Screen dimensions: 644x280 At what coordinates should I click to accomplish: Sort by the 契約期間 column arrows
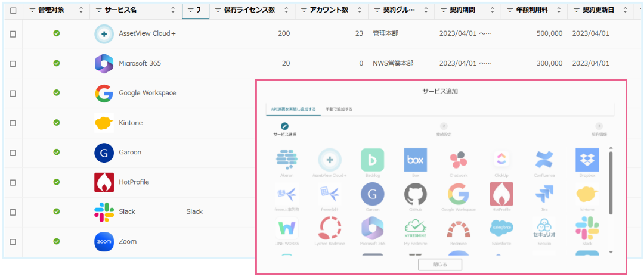[492, 10]
